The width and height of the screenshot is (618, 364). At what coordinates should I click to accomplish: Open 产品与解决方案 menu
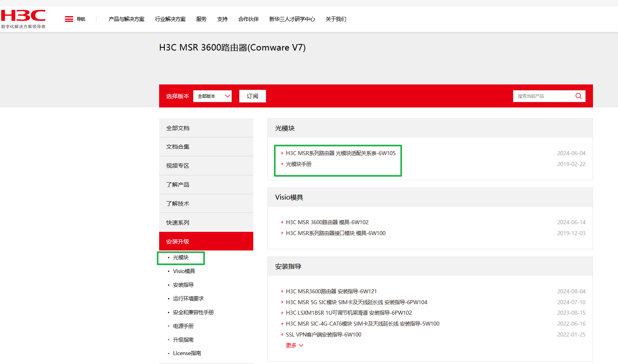pos(126,19)
